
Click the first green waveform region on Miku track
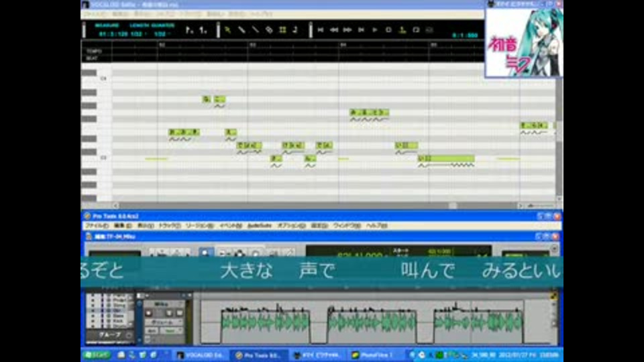[266, 322]
